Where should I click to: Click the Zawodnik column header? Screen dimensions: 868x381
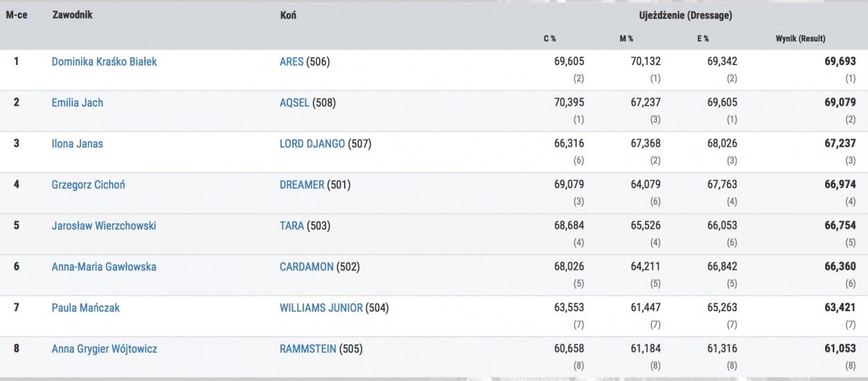pyautogui.click(x=72, y=15)
